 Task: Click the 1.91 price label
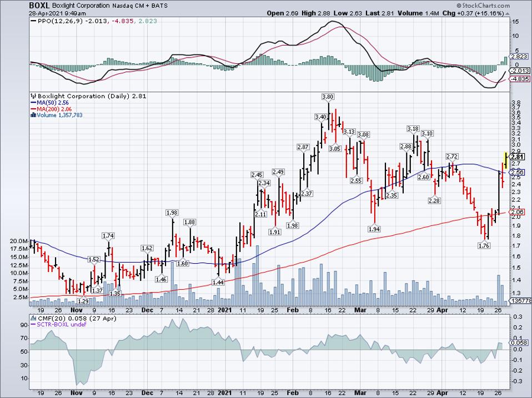pos(275,232)
